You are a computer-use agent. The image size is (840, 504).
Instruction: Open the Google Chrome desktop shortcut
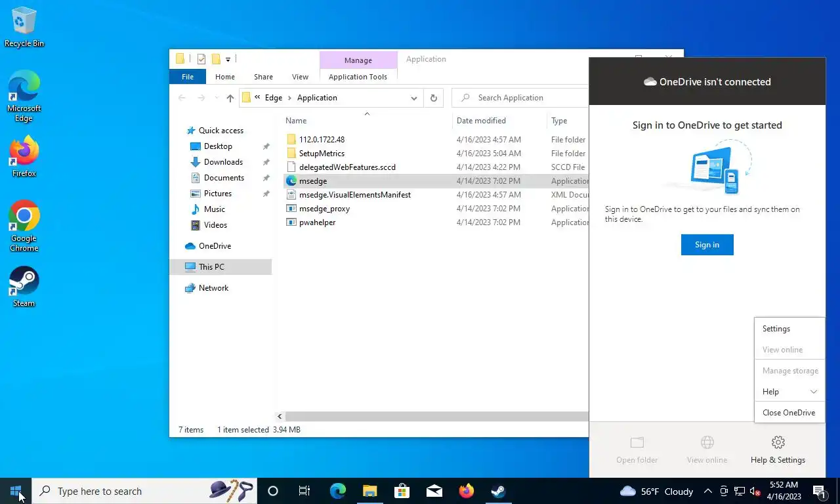click(x=24, y=226)
